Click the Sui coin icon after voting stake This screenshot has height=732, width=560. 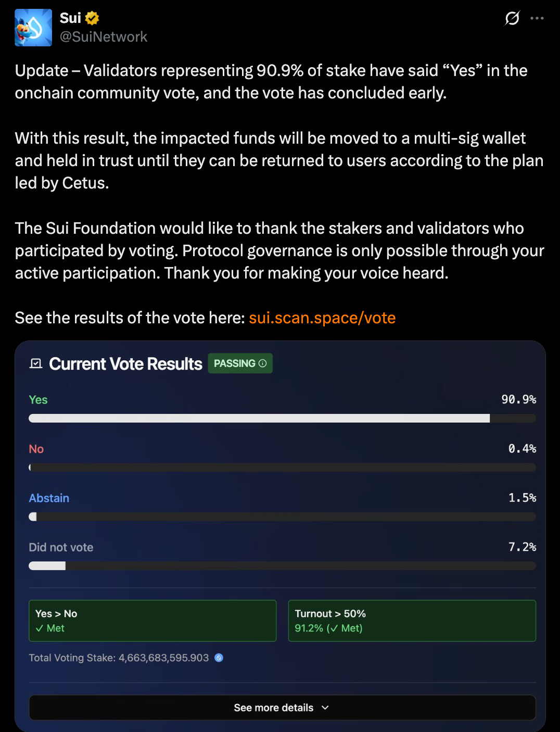[219, 658]
